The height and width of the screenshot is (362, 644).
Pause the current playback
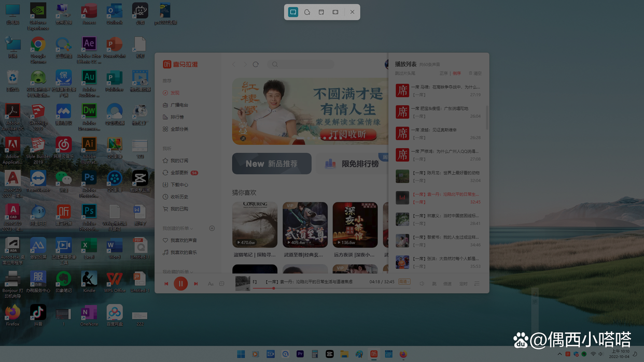point(180,283)
